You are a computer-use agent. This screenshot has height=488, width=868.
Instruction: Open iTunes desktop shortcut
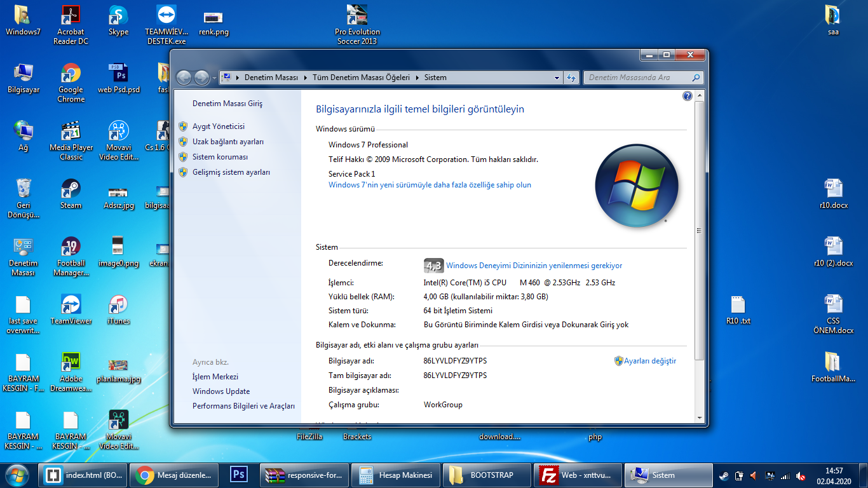(118, 310)
